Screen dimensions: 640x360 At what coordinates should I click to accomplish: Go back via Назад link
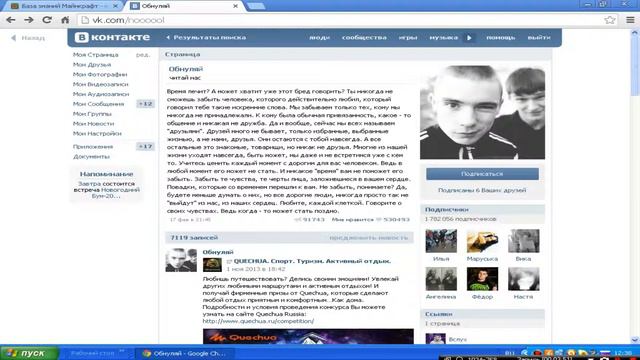[28, 38]
